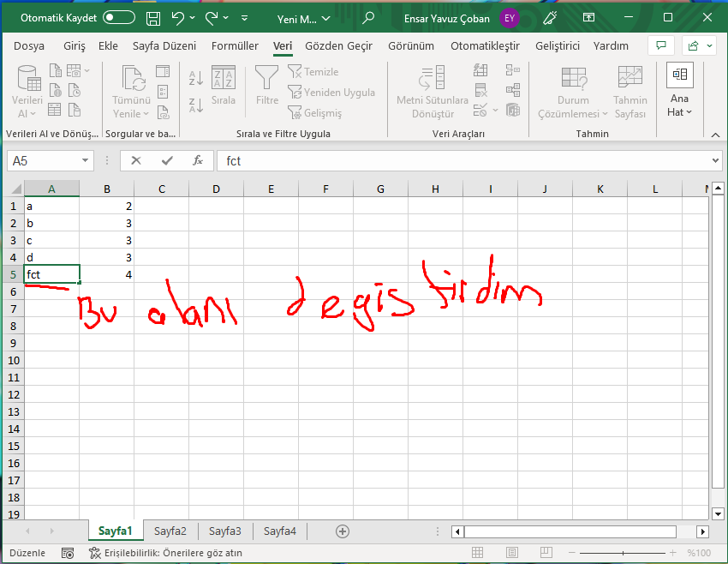This screenshot has height=564, width=728.
Task: Open Customize Quick Access Toolbar dropdown
Action: [x=245, y=19]
